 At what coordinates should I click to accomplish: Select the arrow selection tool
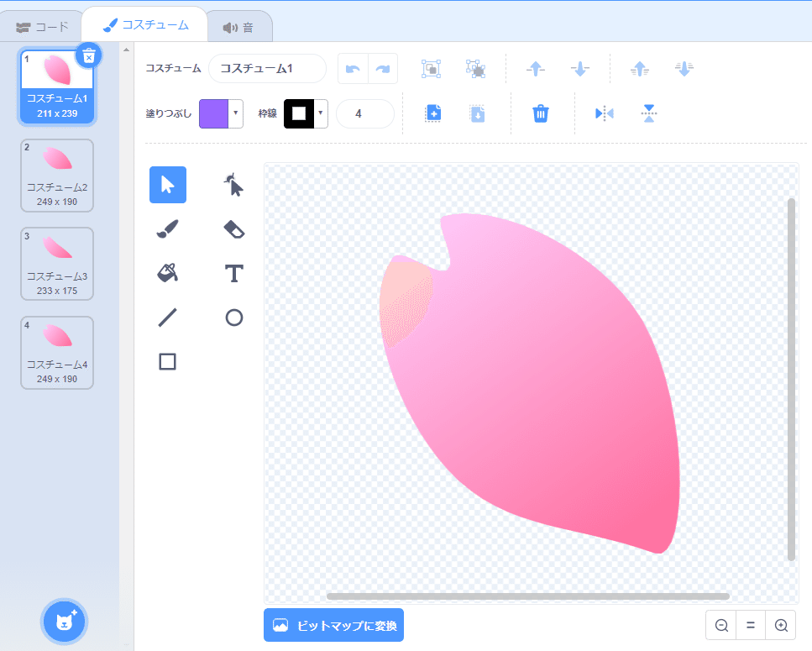coord(167,184)
